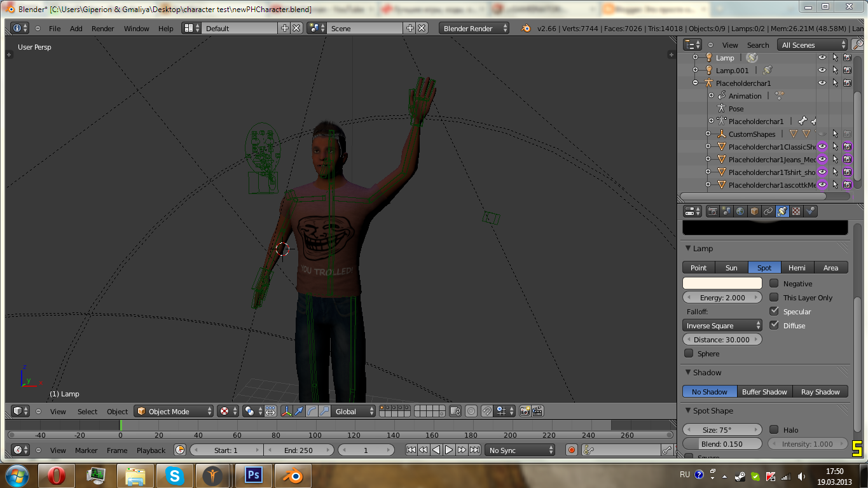Click the Animation row action keys icon
The width and height of the screenshot is (868, 488).
(779, 95)
